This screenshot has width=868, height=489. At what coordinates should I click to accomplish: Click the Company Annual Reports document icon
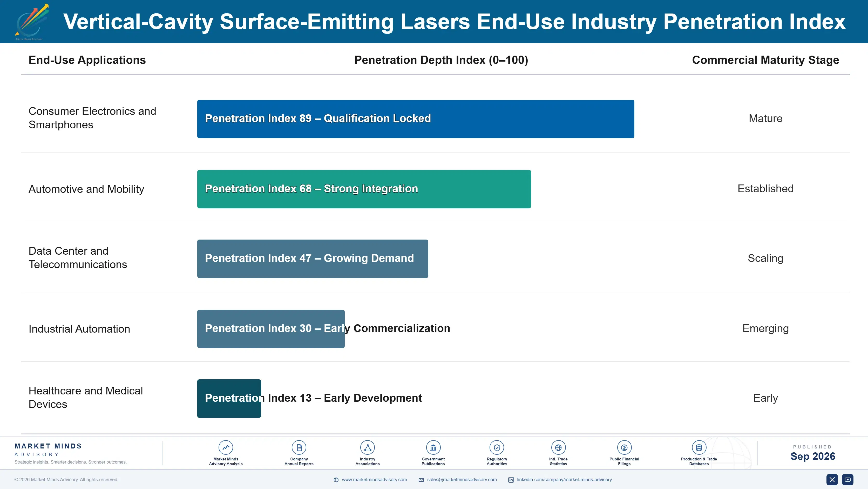[299, 447]
